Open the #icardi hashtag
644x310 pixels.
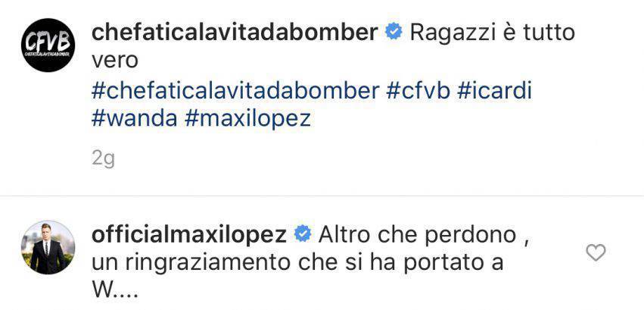(494, 91)
